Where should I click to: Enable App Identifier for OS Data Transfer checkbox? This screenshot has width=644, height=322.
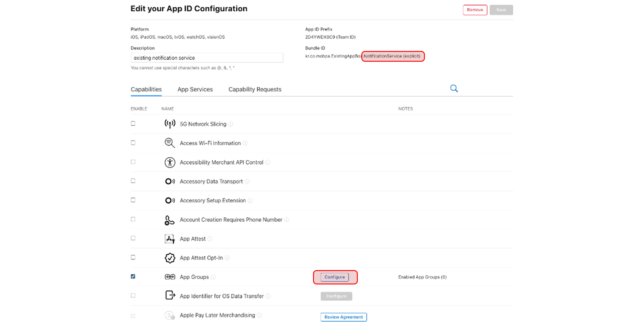133,295
